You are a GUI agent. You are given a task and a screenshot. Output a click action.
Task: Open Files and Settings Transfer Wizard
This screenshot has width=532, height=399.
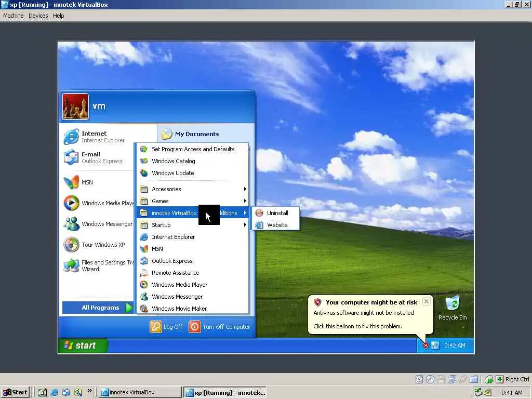[x=98, y=265]
